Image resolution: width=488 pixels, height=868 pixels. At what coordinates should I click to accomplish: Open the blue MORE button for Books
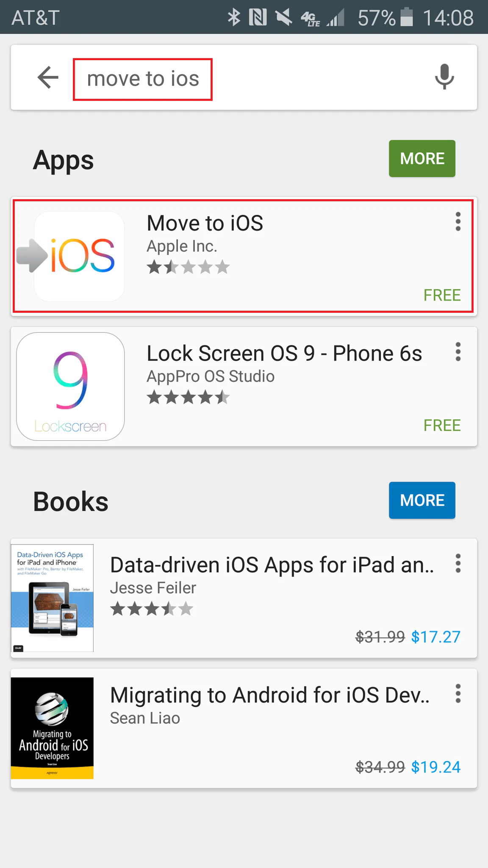click(x=422, y=500)
